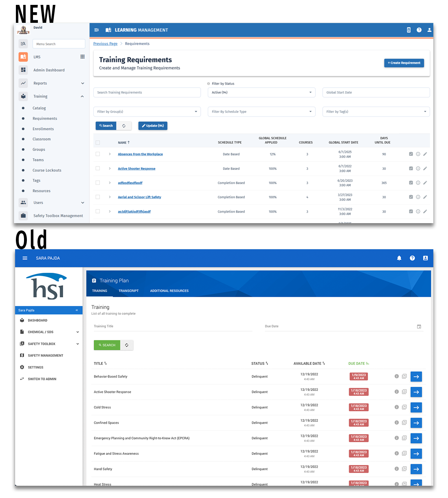Open calendar icon in Due Date field

(419, 327)
